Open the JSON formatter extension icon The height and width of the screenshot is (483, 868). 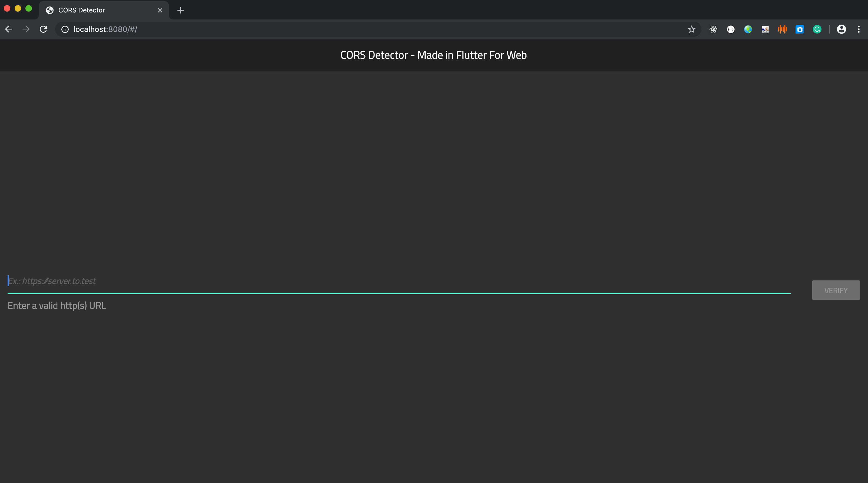pos(731,29)
